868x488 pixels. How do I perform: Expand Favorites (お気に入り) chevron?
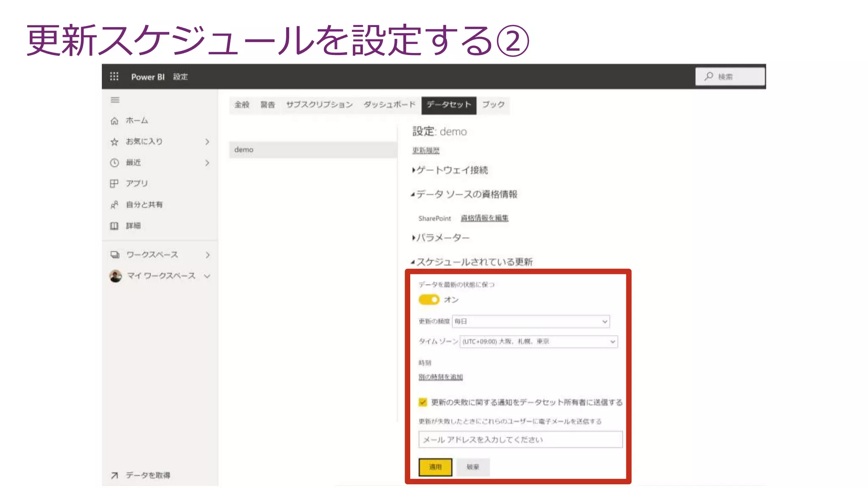(x=207, y=141)
